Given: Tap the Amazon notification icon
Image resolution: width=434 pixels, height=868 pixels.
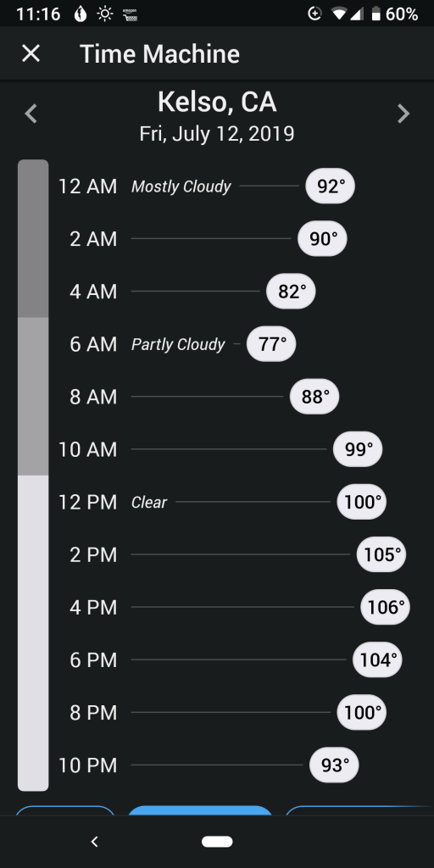Looking at the screenshot, I should click(x=130, y=14).
